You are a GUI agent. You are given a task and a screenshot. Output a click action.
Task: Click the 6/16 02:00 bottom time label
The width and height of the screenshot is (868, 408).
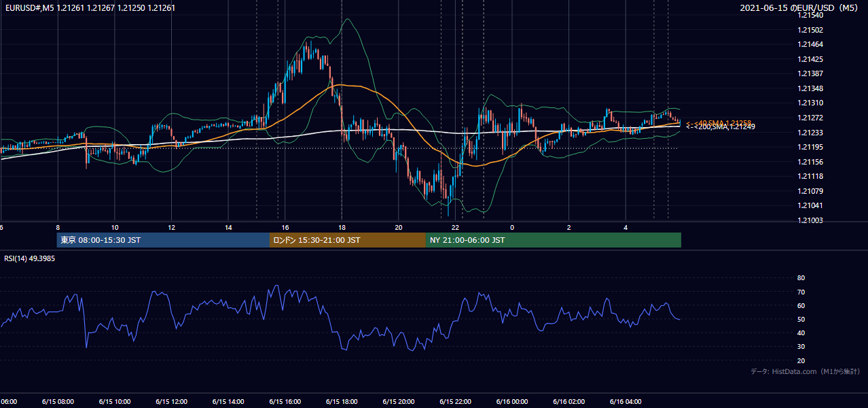pos(569,401)
